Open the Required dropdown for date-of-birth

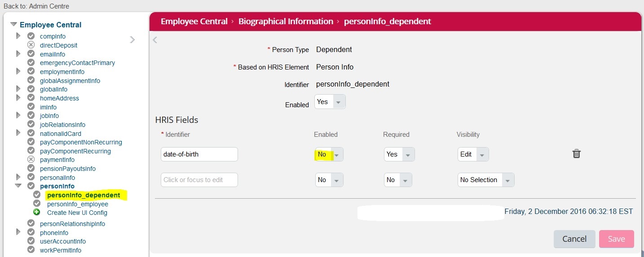coord(399,154)
